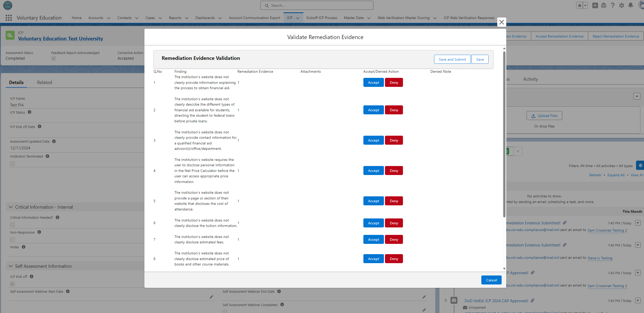
Task: Click the notifications bell icon
Action: point(630,5)
